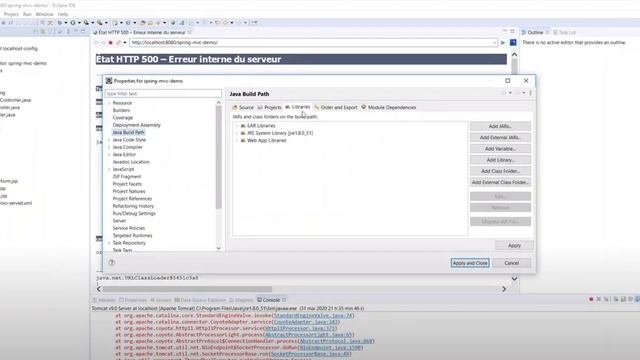
Task: Select Server in properties tree
Action: point(119,221)
